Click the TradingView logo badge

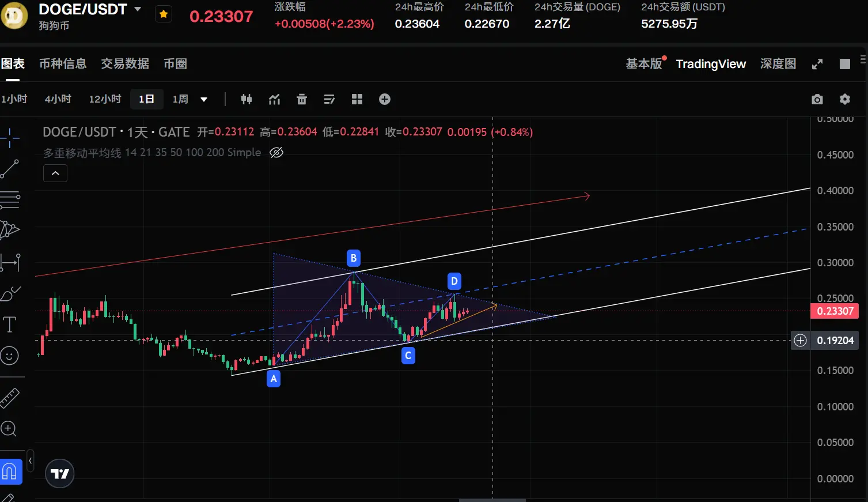[x=60, y=474]
